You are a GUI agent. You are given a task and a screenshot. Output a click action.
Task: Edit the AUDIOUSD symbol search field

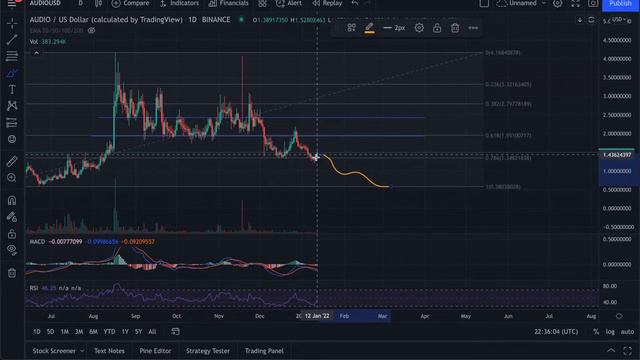tap(45, 3)
